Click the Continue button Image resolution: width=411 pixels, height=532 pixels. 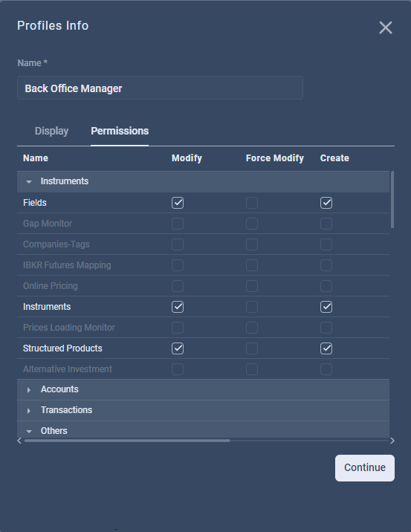tap(365, 468)
